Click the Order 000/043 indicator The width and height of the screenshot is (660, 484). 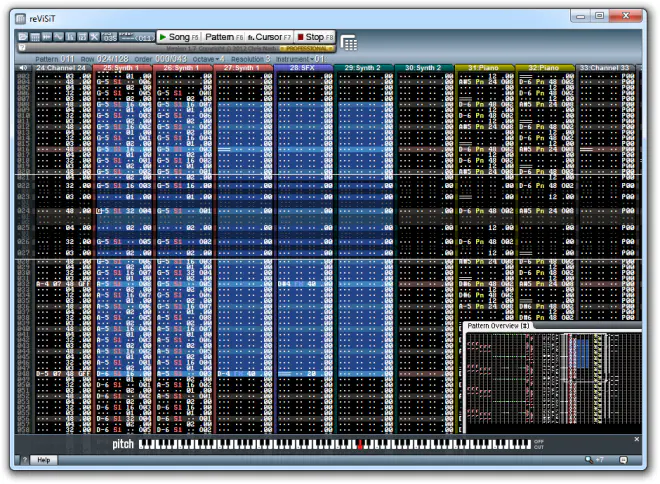[x=161, y=59]
